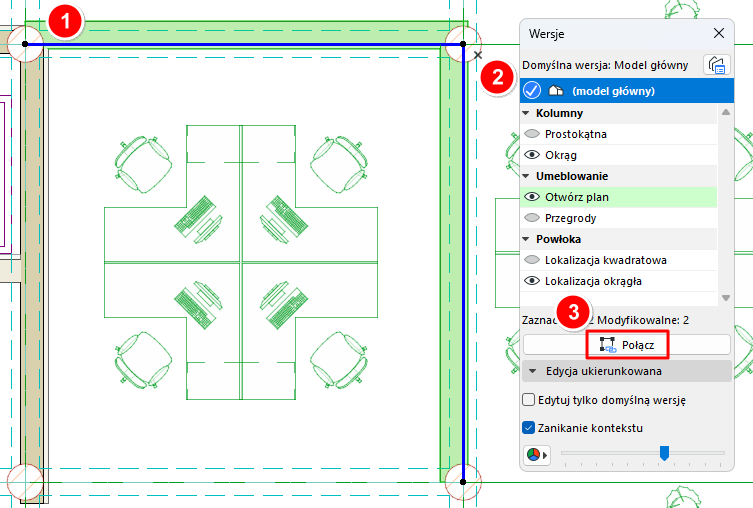Show the Przegrody version

(x=532, y=218)
